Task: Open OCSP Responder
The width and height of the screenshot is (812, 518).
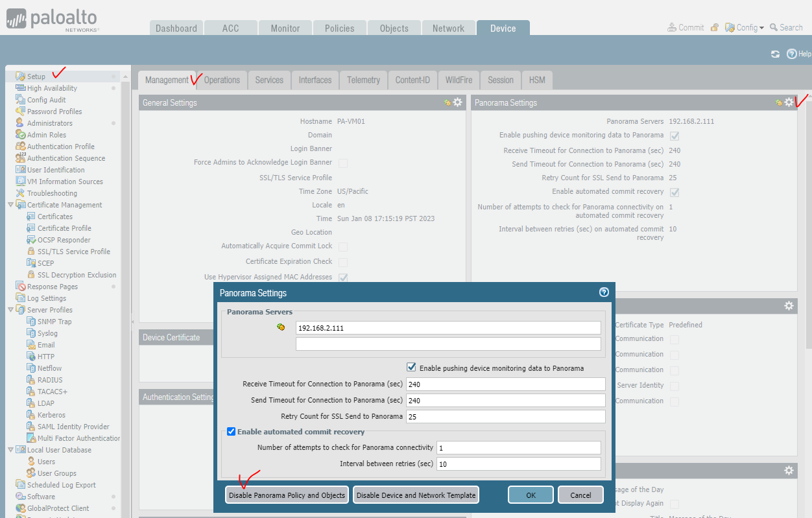Action: tap(64, 240)
